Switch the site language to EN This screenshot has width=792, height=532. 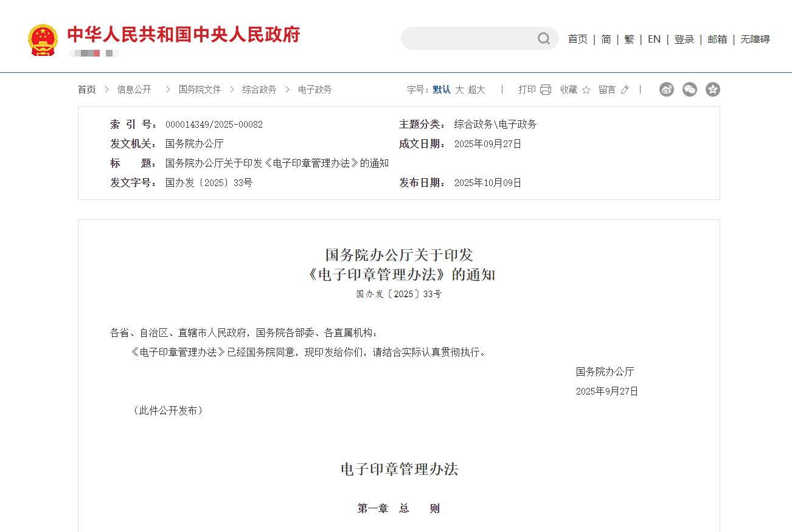654,39
